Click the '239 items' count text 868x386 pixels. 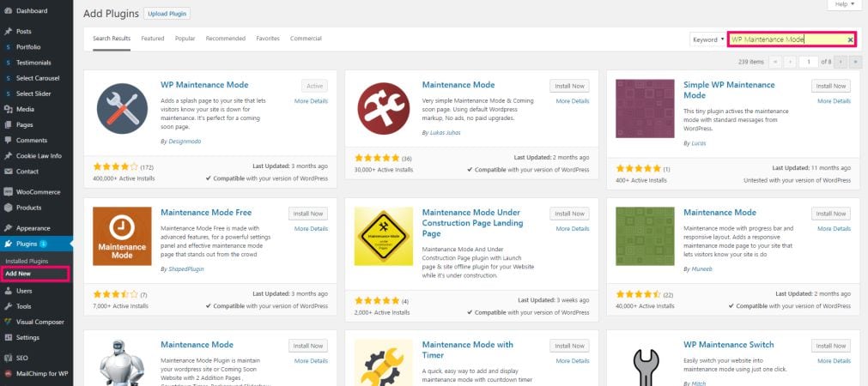[x=750, y=62]
